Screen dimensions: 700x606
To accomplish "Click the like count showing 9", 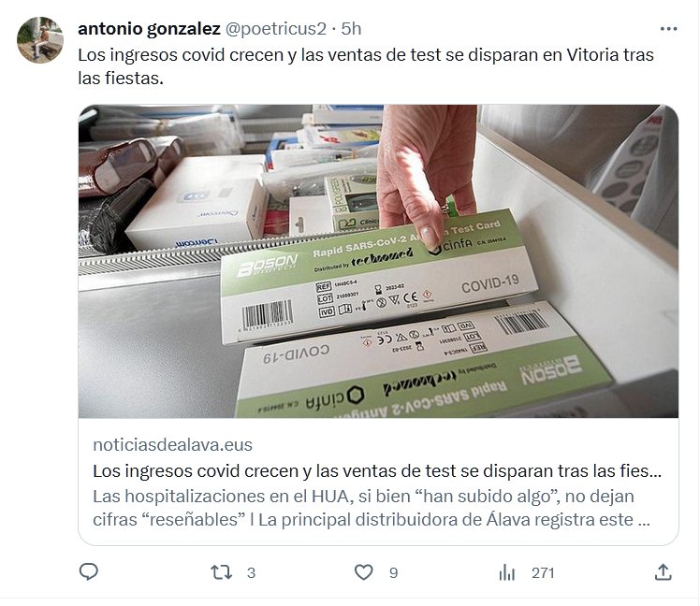I will tap(393, 572).
